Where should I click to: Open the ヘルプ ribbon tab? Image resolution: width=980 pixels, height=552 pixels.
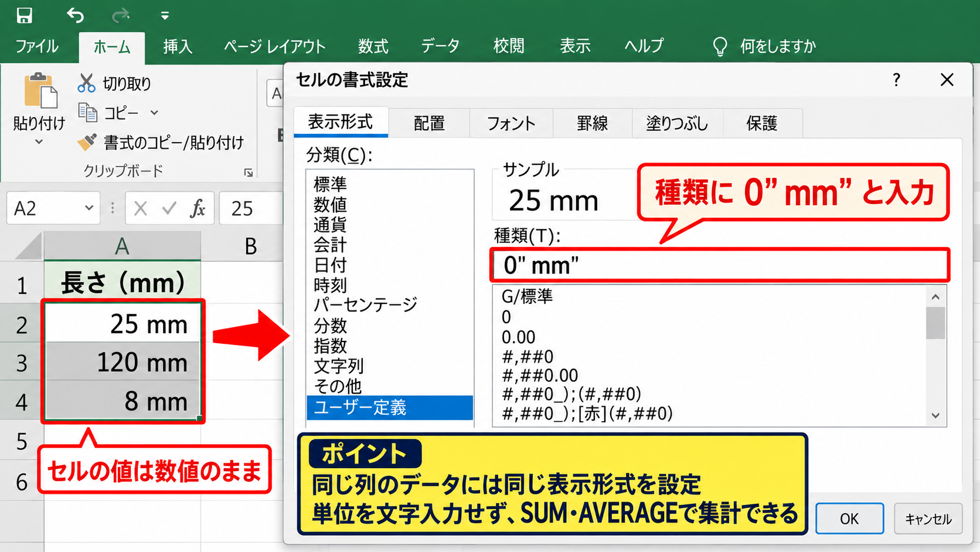[x=644, y=46]
